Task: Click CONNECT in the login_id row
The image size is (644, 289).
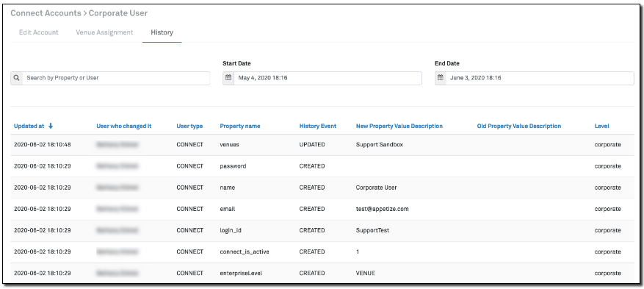Action: (189, 230)
